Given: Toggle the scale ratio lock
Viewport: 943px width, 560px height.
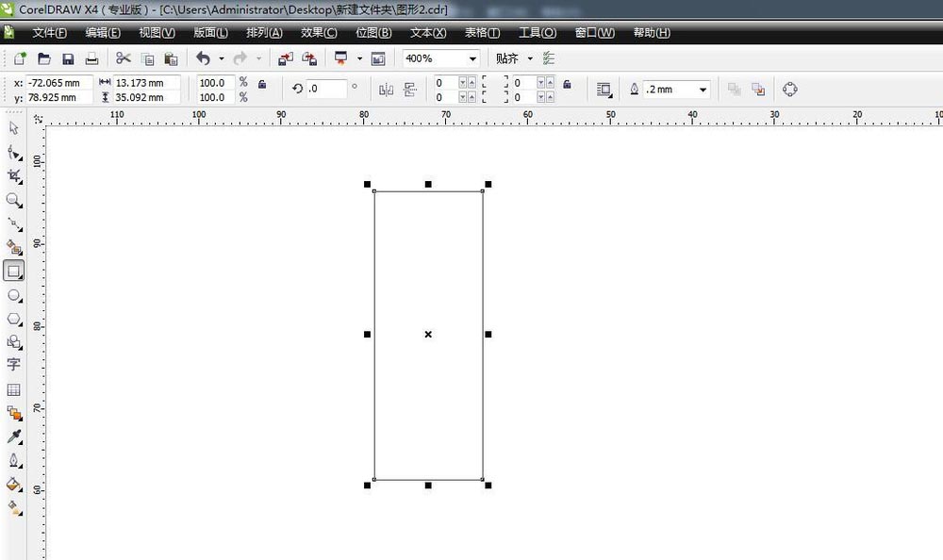Looking at the screenshot, I should (x=262, y=85).
